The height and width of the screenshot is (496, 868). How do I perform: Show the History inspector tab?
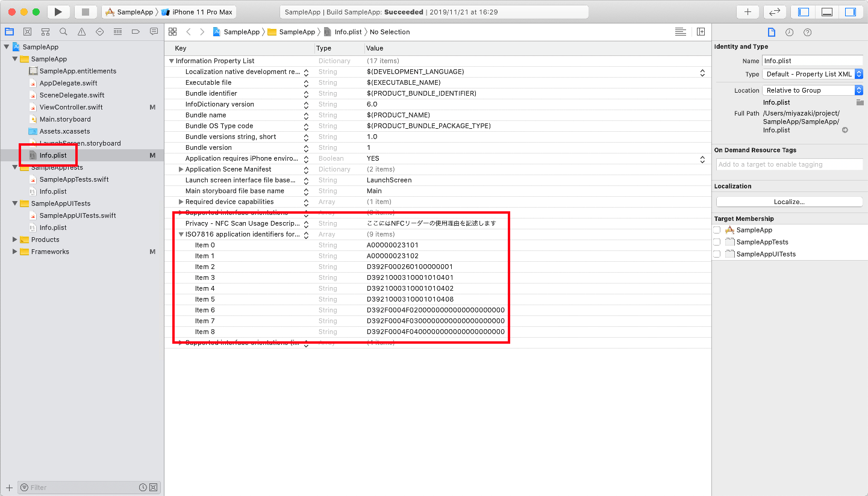[789, 32]
